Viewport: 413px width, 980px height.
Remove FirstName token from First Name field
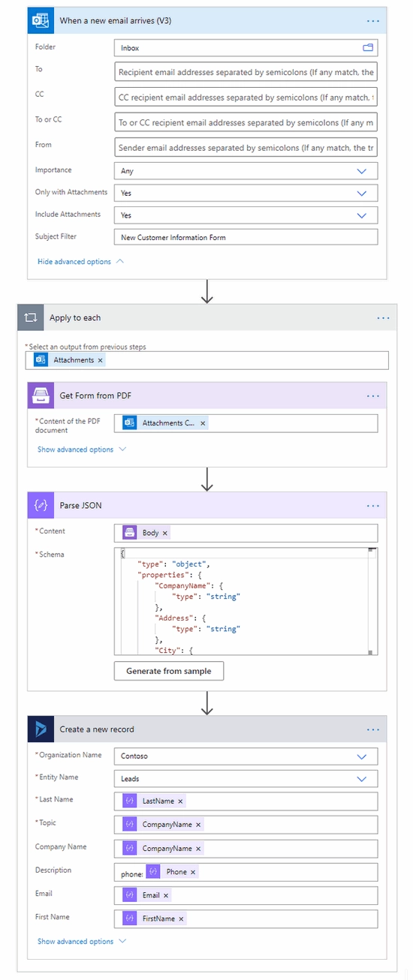click(x=181, y=918)
